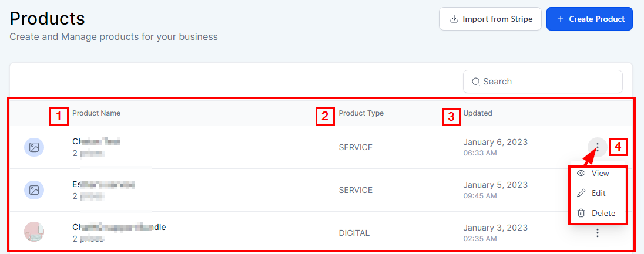Click the Import from Stripe download icon
This screenshot has width=644, height=254.
(x=454, y=19)
